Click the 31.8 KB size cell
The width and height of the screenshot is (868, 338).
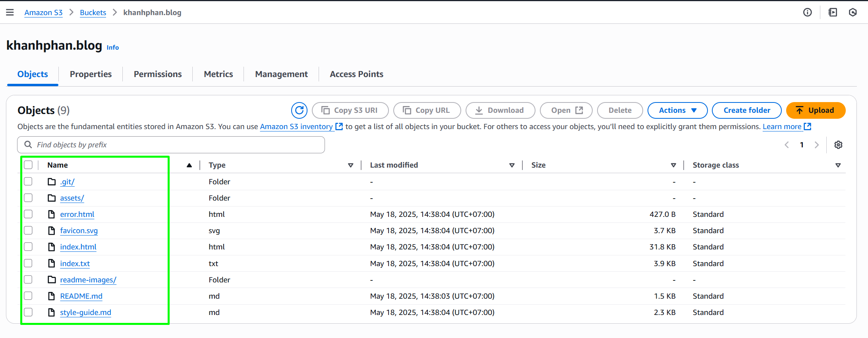662,247
